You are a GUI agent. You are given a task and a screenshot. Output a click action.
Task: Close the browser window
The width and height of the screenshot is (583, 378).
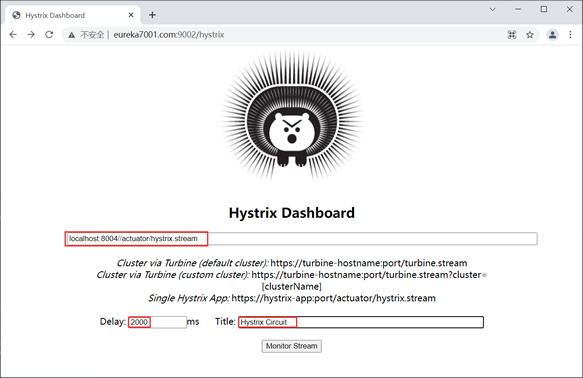pyautogui.click(x=570, y=9)
